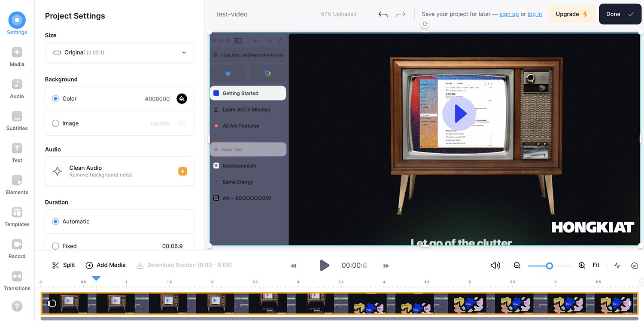Click the Upgrade button
This screenshot has width=644, height=321.
[572, 14]
